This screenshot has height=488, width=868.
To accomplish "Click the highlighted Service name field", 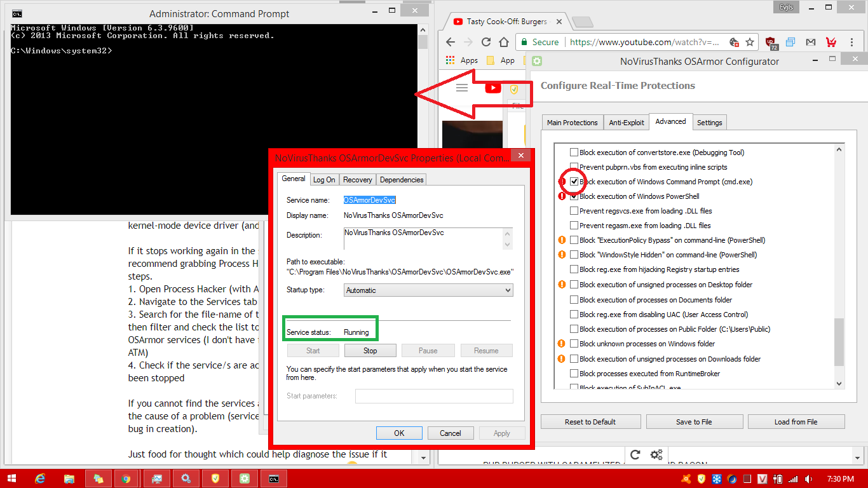I will [x=370, y=200].
